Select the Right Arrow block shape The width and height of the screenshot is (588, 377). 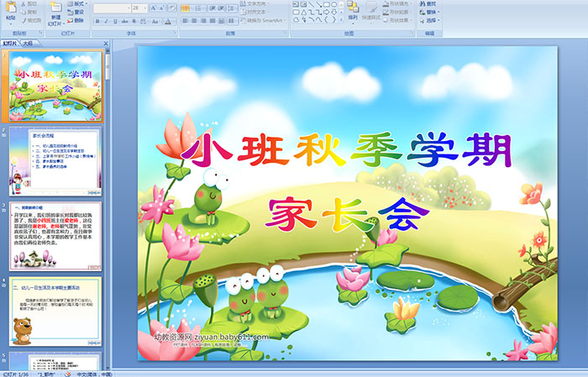pos(326,13)
